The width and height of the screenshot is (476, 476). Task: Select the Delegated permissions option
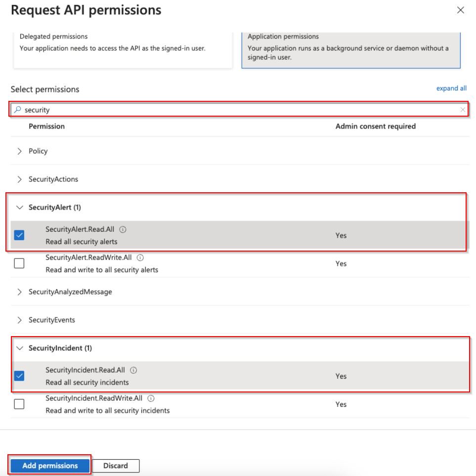click(x=122, y=47)
